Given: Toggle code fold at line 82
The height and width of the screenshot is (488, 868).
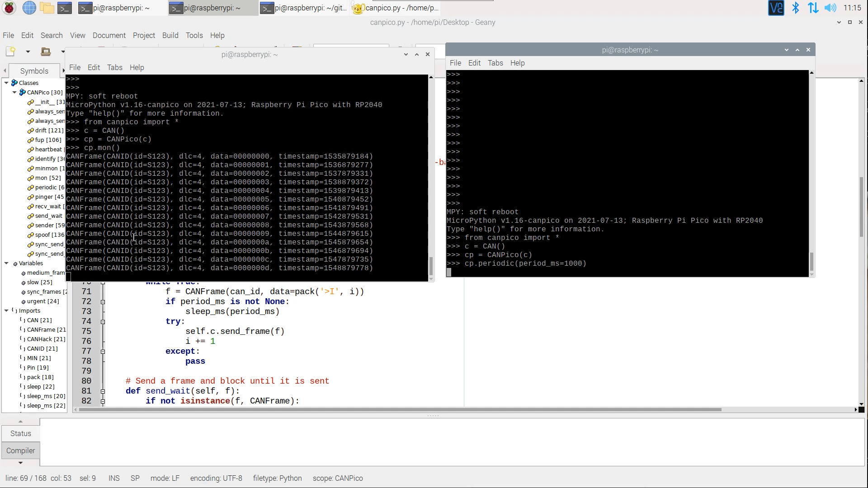Looking at the screenshot, I should click(x=103, y=401).
